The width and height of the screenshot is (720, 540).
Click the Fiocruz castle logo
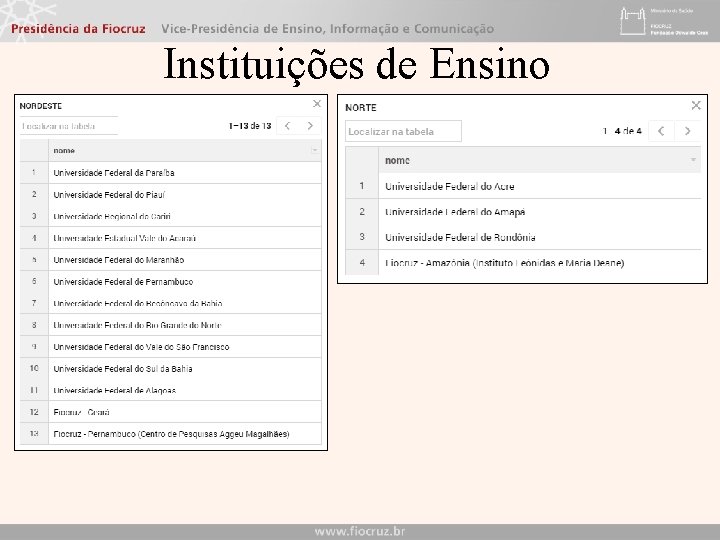click(633, 21)
